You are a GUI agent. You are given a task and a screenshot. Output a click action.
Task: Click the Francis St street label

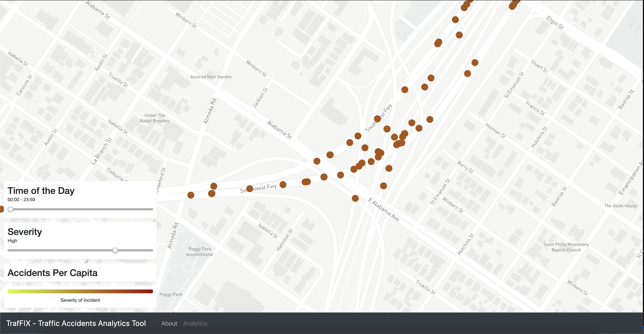point(535,108)
